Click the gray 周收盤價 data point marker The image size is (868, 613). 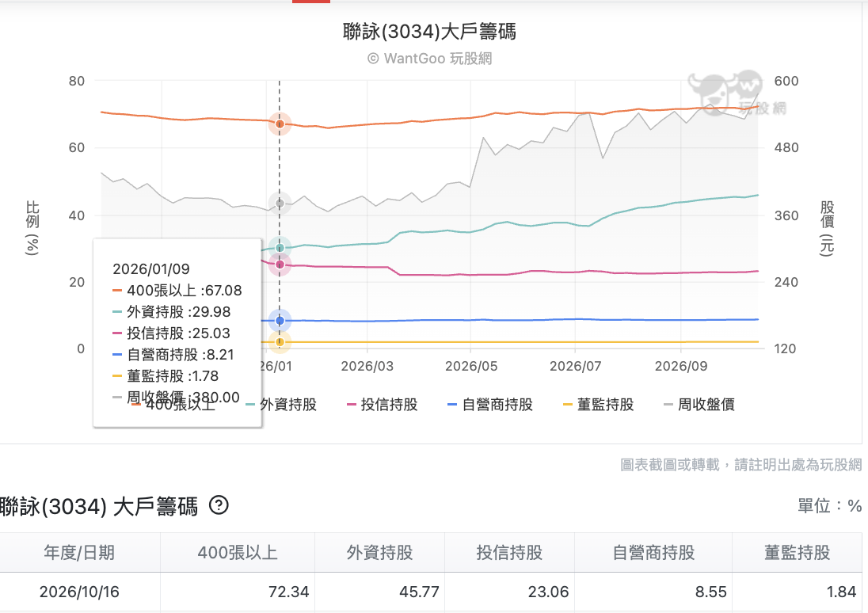click(x=280, y=204)
